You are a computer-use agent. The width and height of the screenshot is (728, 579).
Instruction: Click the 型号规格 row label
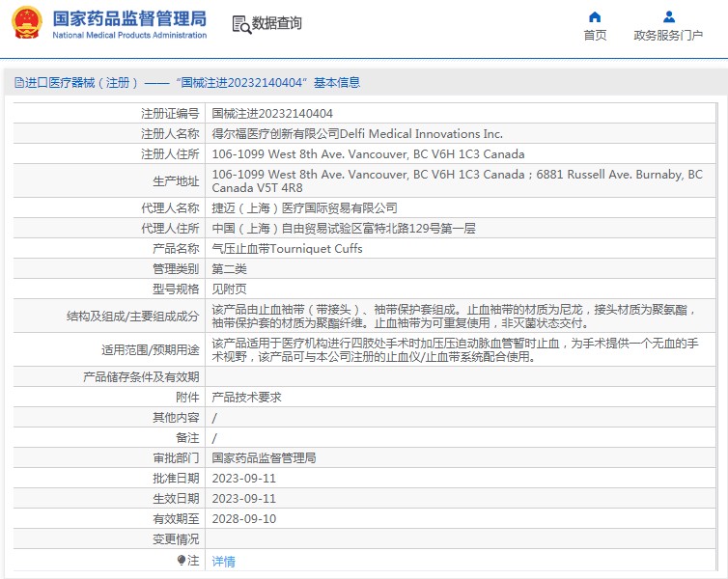pos(176,289)
